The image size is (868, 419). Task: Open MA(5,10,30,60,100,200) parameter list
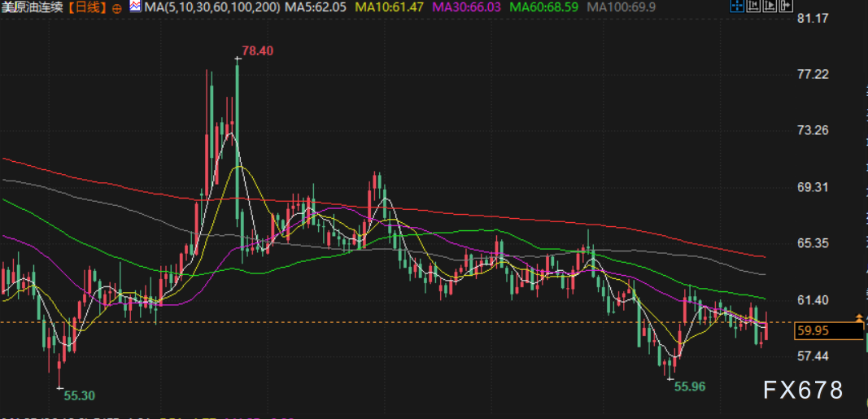[x=212, y=8]
